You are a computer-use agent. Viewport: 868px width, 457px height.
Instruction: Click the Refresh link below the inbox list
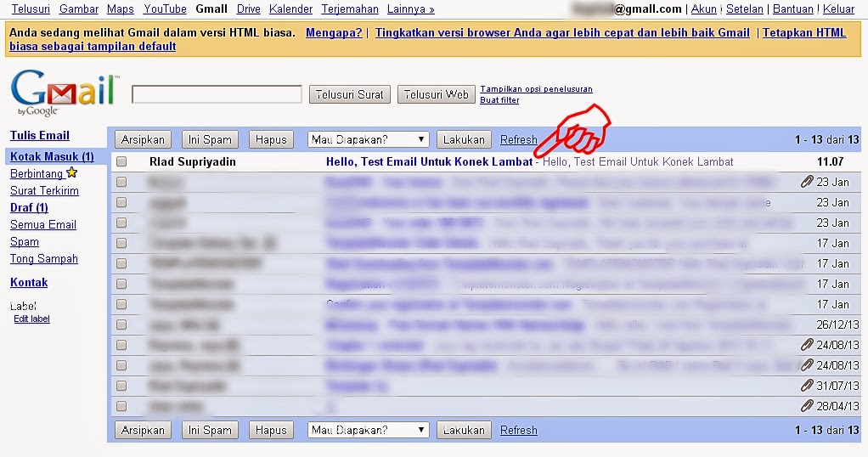(519, 430)
